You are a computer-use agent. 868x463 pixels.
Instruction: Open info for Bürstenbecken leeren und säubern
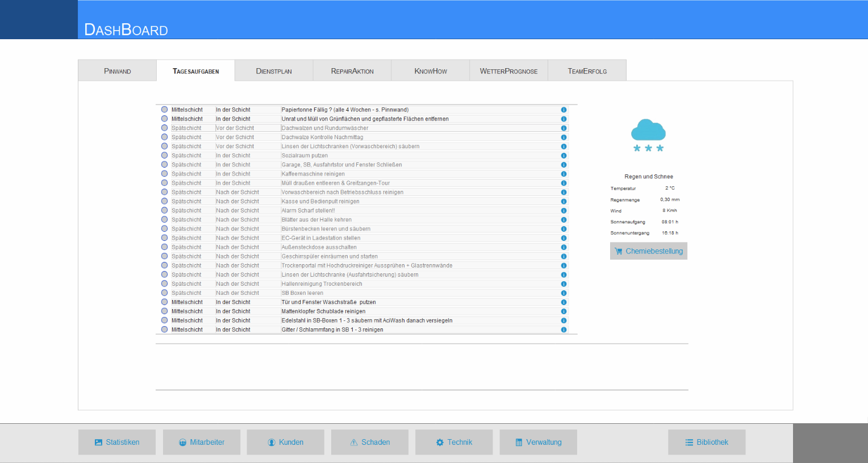pos(564,229)
